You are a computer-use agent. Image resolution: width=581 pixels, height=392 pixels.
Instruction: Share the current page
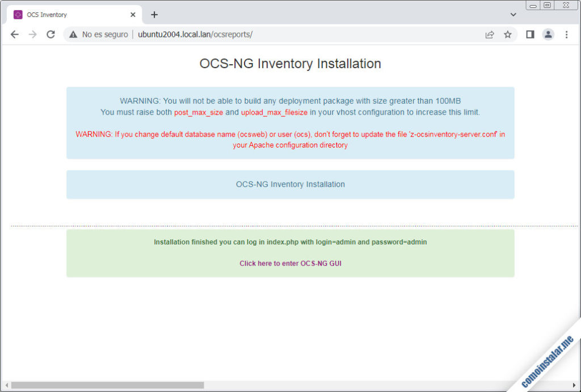[490, 34]
